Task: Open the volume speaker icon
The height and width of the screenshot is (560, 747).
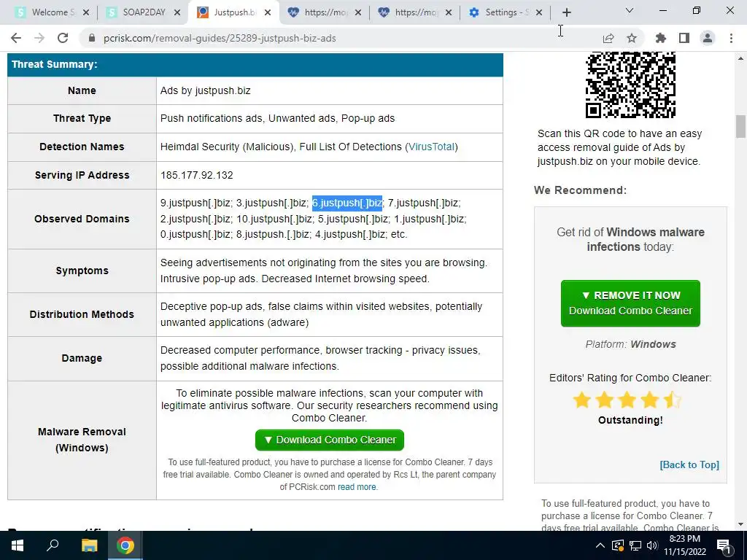Action: [x=652, y=545]
